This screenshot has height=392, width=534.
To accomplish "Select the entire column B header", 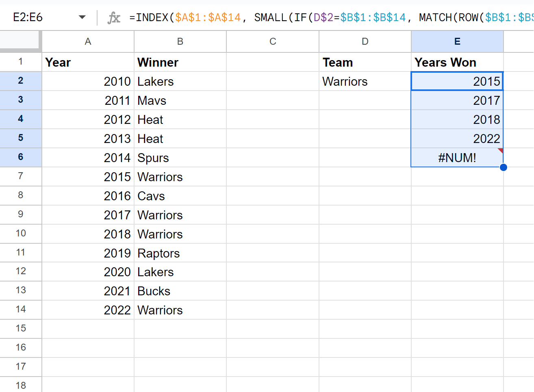I will point(180,41).
